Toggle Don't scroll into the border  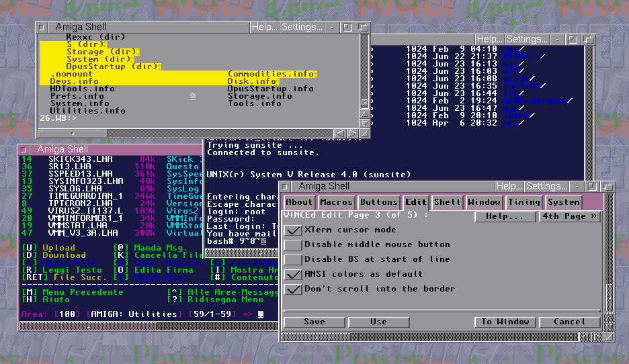(x=293, y=289)
